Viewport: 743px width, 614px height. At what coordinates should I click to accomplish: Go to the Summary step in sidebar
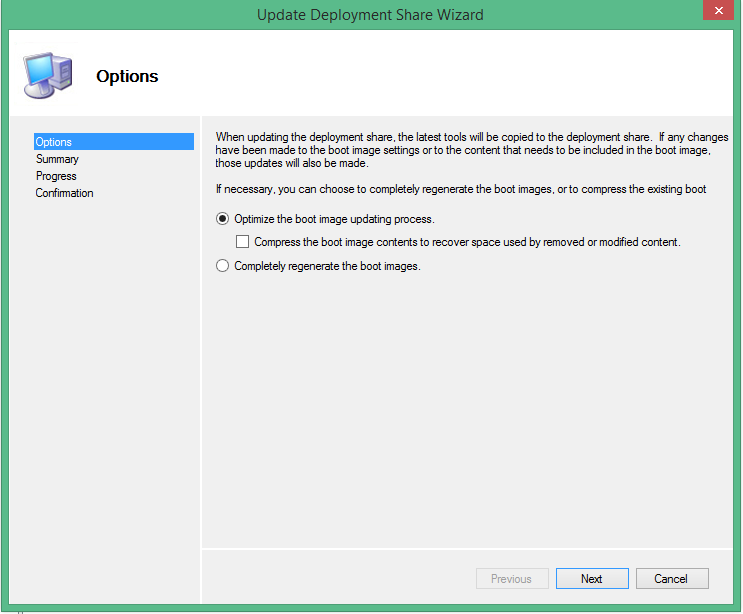57,159
